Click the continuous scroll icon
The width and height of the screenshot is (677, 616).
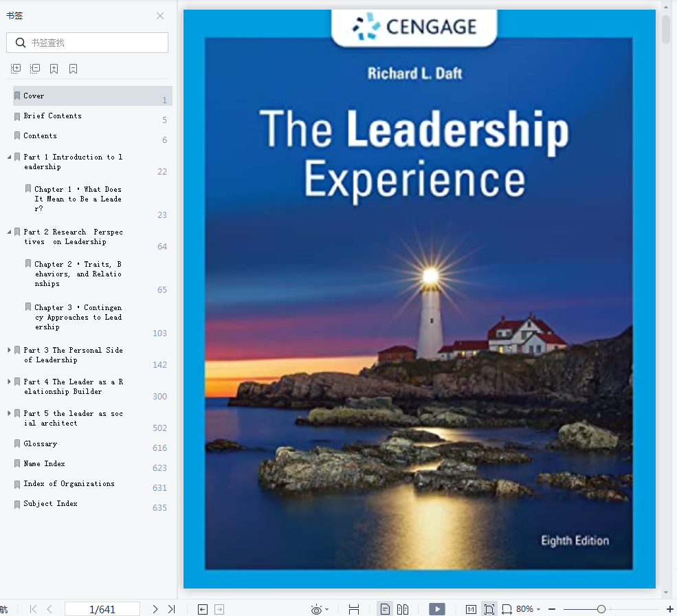354,610
